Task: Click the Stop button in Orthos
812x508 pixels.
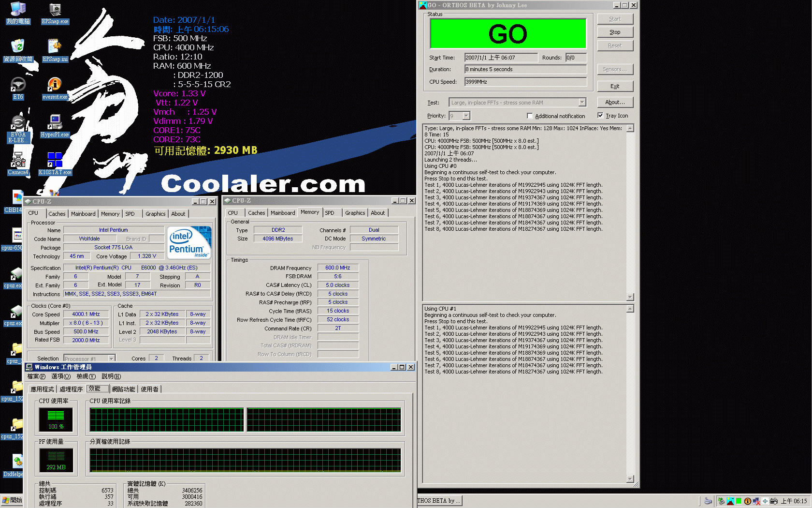Action: pos(615,32)
